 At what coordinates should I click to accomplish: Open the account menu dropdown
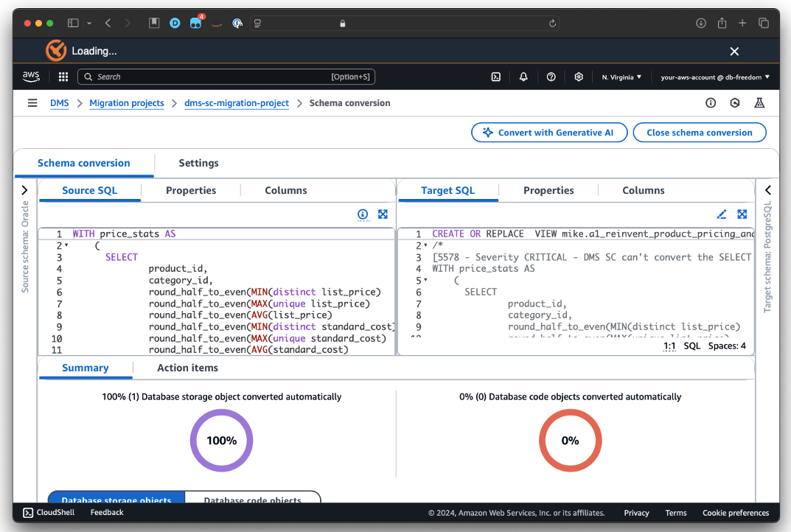pos(714,77)
